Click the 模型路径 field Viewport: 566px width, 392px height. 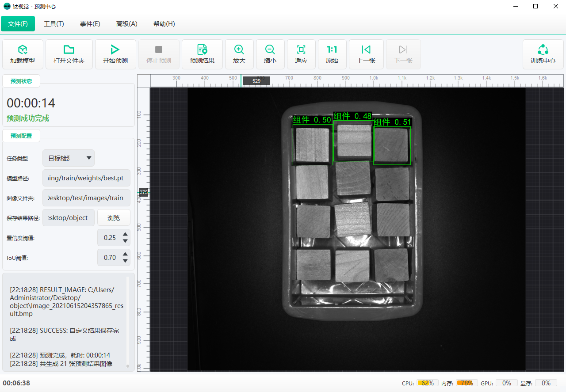pos(86,178)
